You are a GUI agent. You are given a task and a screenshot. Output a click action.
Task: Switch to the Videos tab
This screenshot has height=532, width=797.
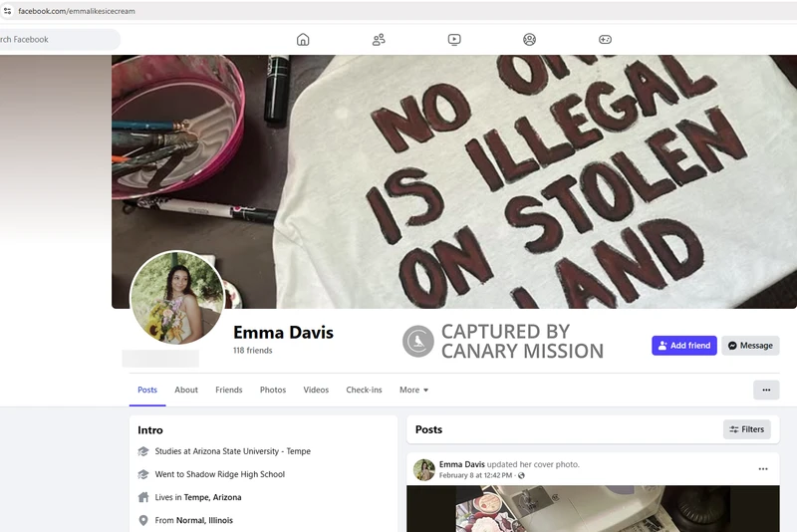(x=316, y=390)
